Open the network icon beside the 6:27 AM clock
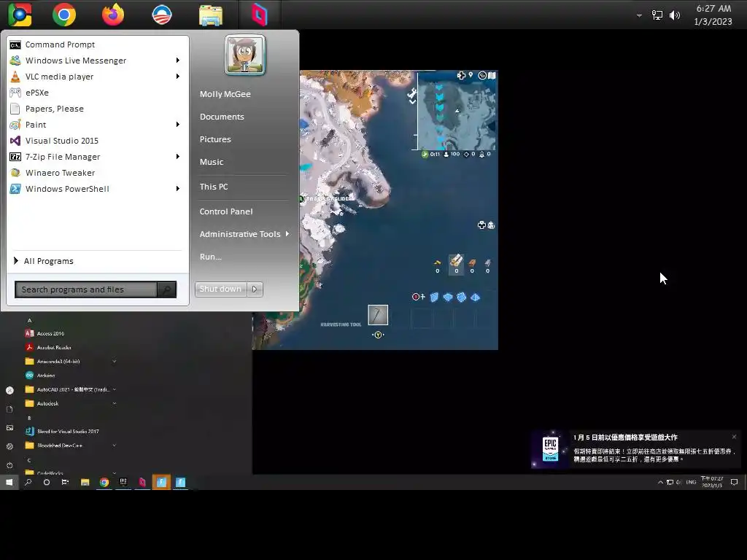 pyautogui.click(x=657, y=15)
